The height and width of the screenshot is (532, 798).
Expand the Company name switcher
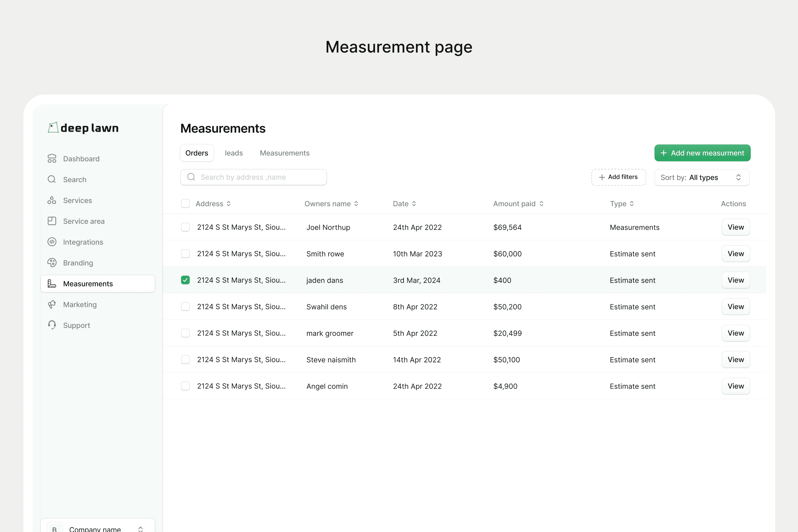click(x=140, y=529)
